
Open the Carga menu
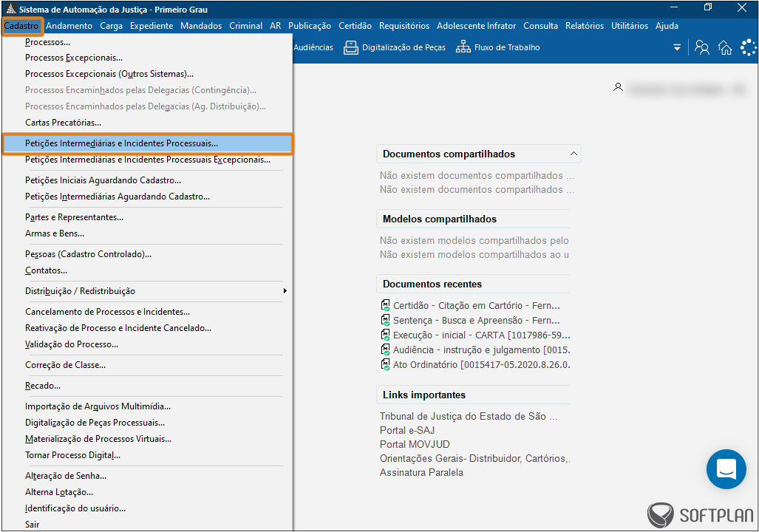(112, 26)
